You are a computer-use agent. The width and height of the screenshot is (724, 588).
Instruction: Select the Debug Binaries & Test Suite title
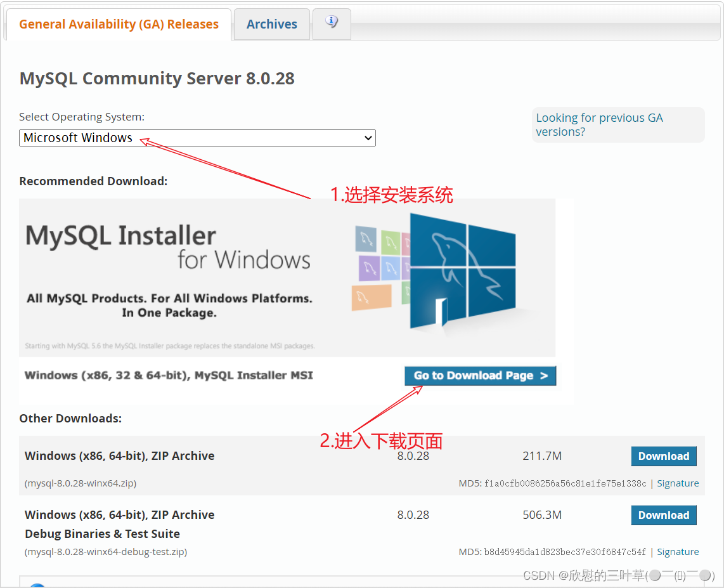point(102,533)
